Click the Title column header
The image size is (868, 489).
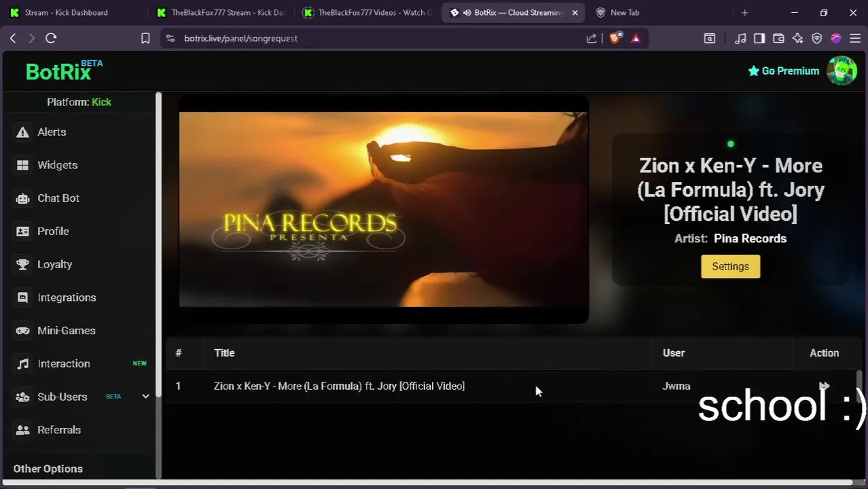[224, 352]
